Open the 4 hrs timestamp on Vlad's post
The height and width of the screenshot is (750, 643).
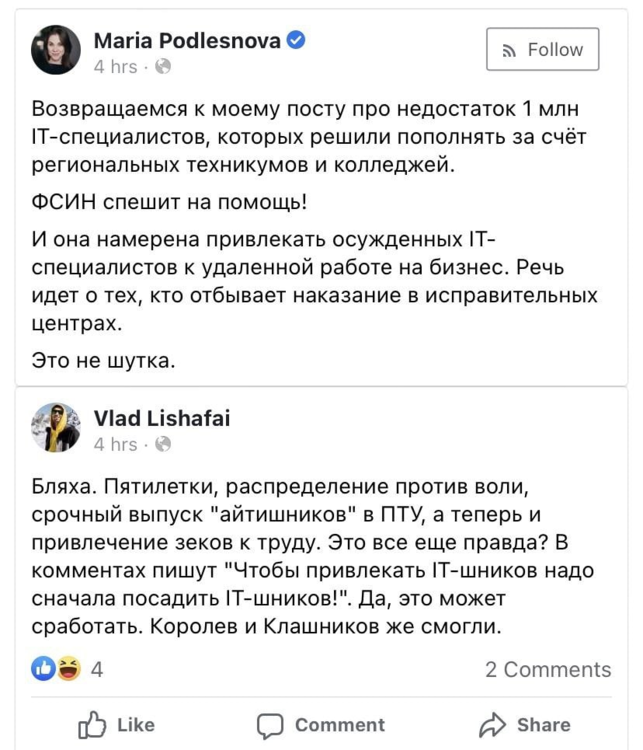tap(115, 445)
